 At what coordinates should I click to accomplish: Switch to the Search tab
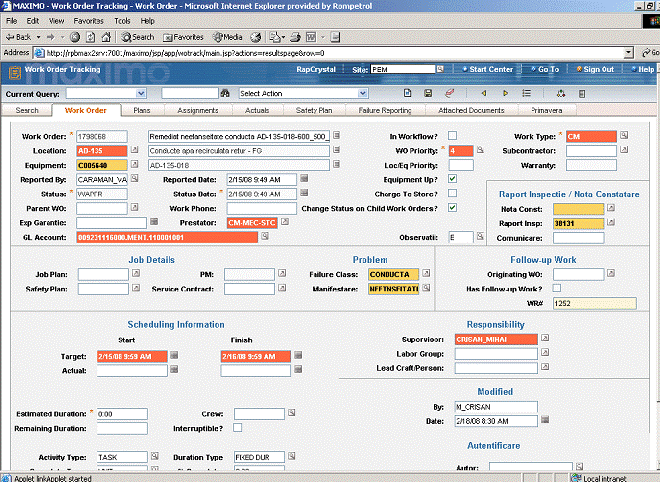27,110
